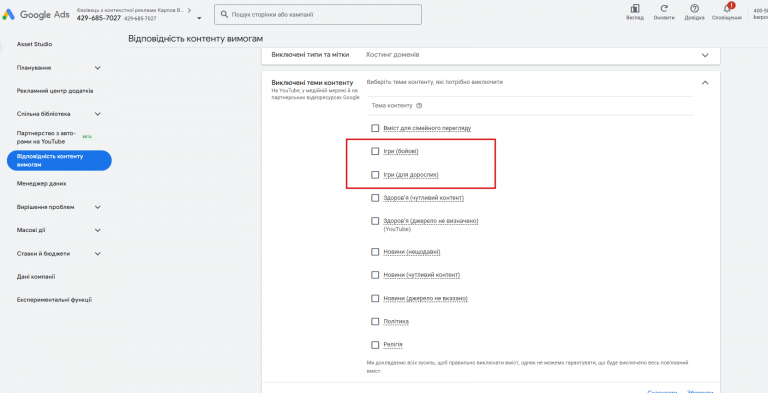Image resolution: width=768 pixels, height=393 pixels.
Task: Click the Політика label text
Action: click(396, 321)
